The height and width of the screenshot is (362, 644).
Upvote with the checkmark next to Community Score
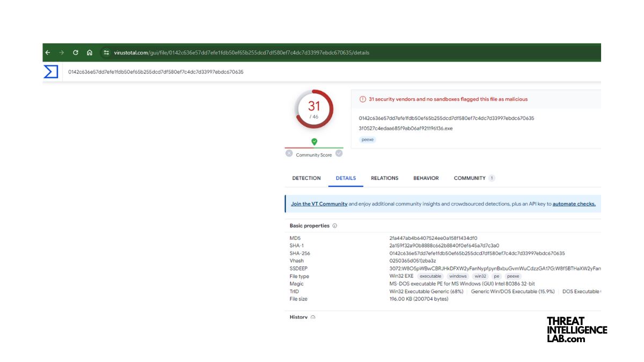[x=339, y=153]
